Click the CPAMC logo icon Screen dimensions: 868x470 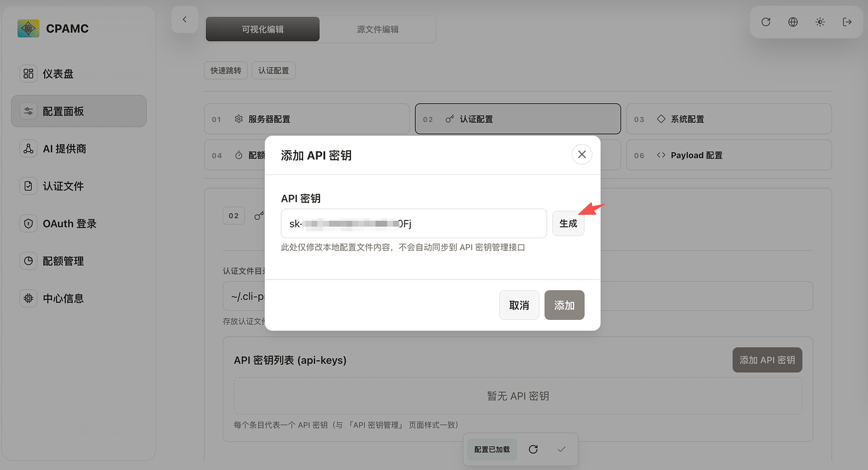[28, 28]
